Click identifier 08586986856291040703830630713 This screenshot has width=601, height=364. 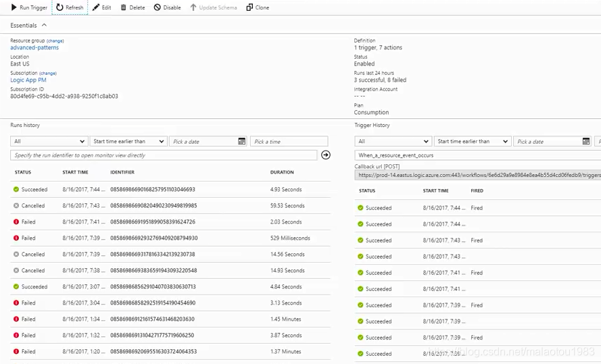click(x=153, y=287)
